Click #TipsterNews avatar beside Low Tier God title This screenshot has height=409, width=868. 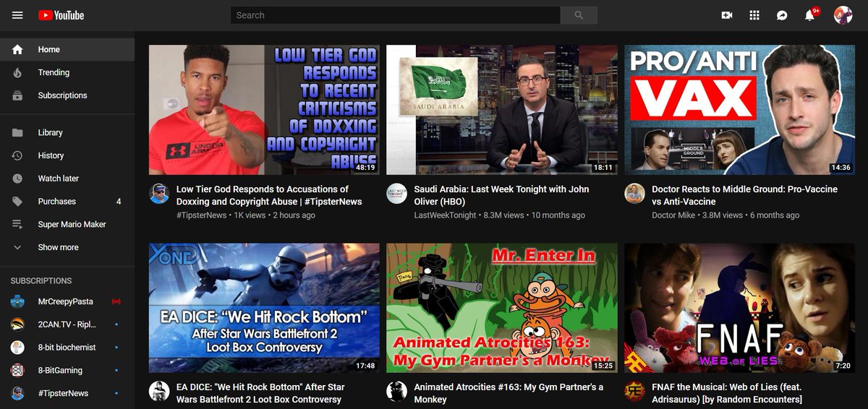pos(159,193)
